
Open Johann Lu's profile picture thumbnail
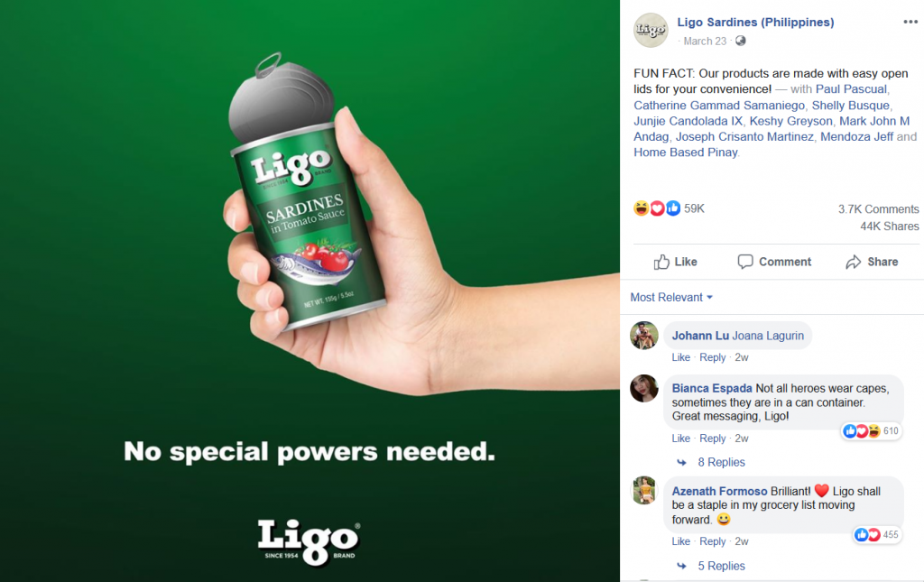click(644, 336)
